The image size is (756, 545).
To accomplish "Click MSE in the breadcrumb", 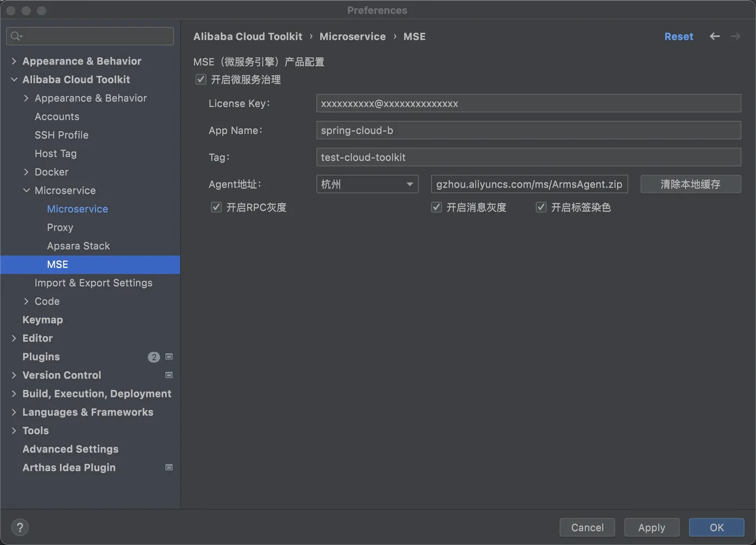I will pyautogui.click(x=415, y=36).
